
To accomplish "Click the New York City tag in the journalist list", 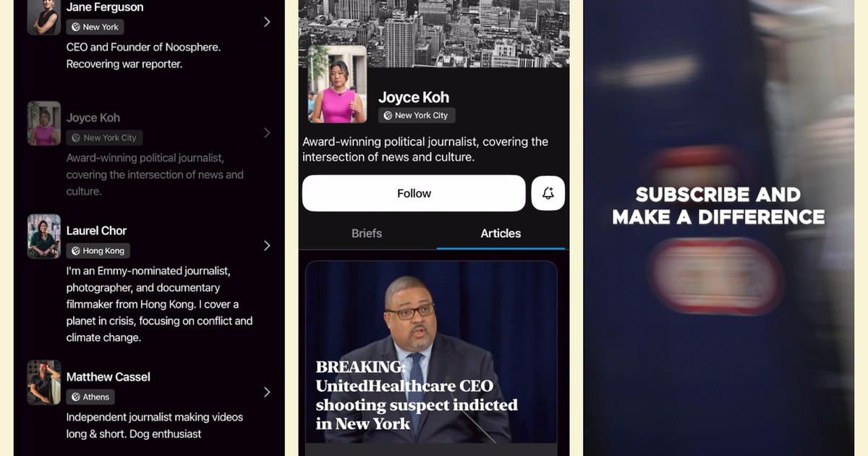I will pyautogui.click(x=104, y=138).
